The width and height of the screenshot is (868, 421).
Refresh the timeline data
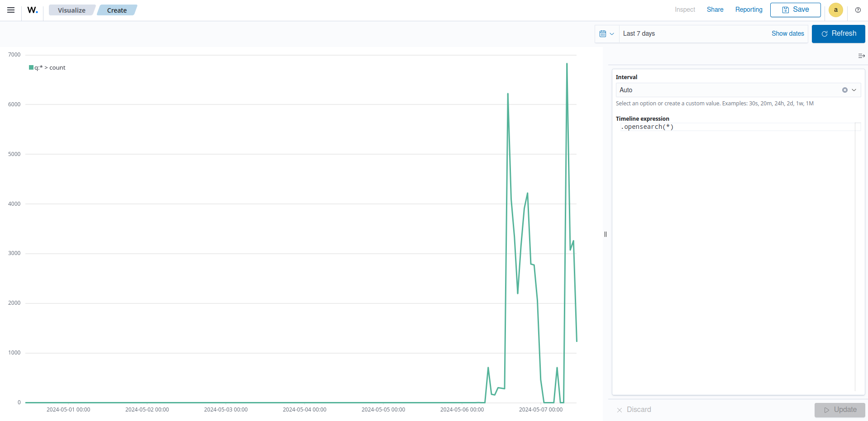[x=838, y=33]
